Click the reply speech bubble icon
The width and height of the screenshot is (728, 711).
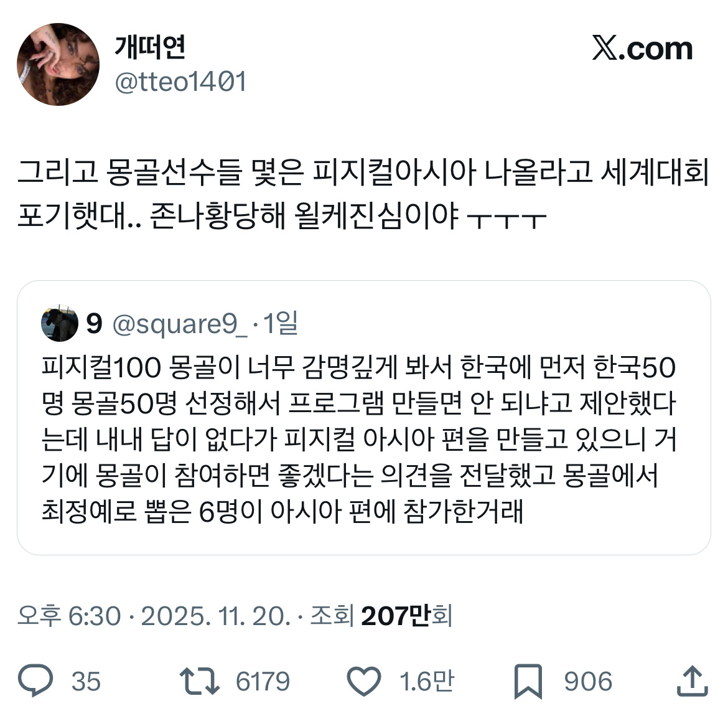tap(35, 681)
